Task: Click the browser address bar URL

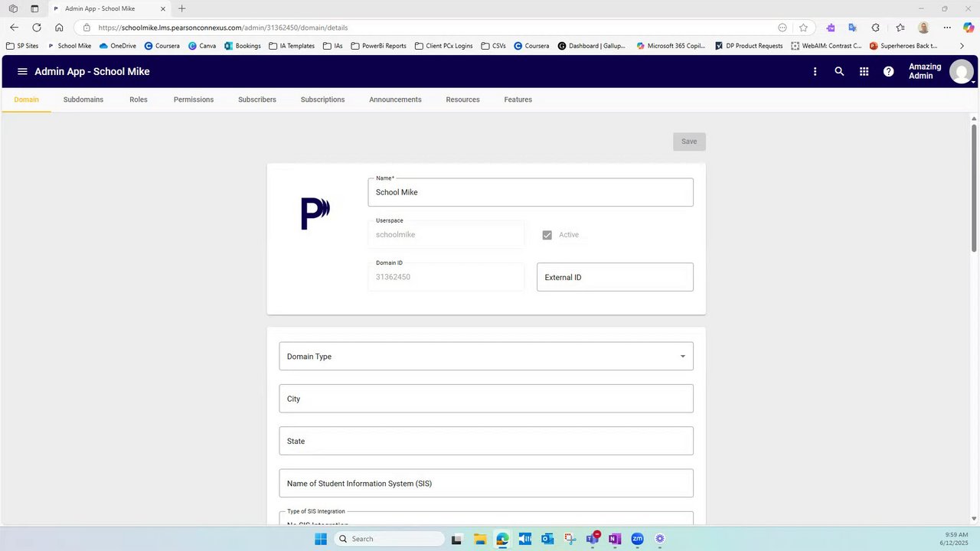Action: click(x=223, y=28)
